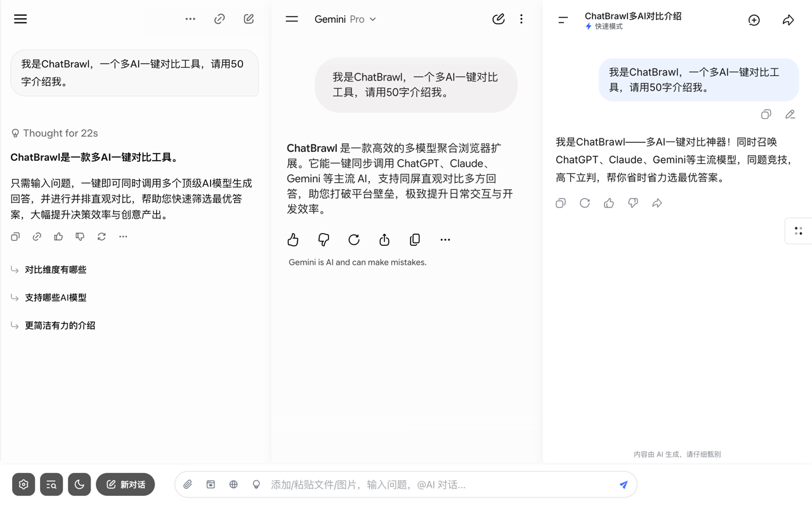Toggle the sidebar in the ChatBrawl多AI对比介绍 chat
The height and width of the screenshot is (508, 812).
(x=563, y=20)
